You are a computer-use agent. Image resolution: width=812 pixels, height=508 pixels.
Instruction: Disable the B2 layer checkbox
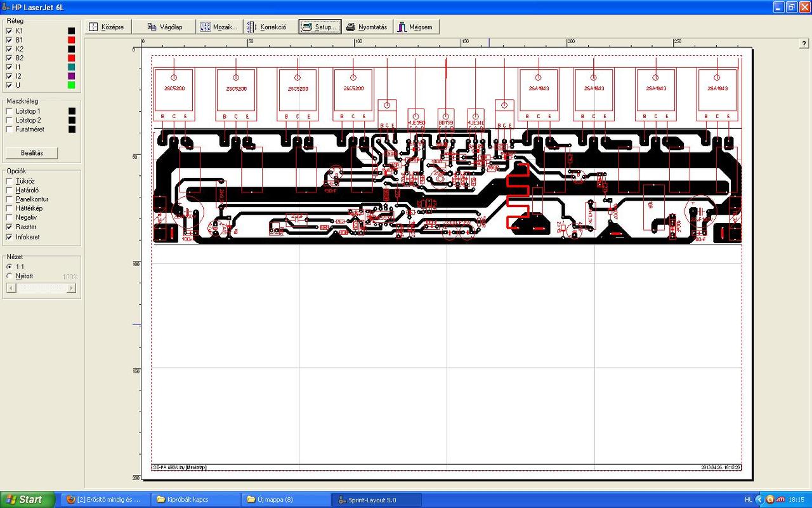pyautogui.click(x=9, y=58)
